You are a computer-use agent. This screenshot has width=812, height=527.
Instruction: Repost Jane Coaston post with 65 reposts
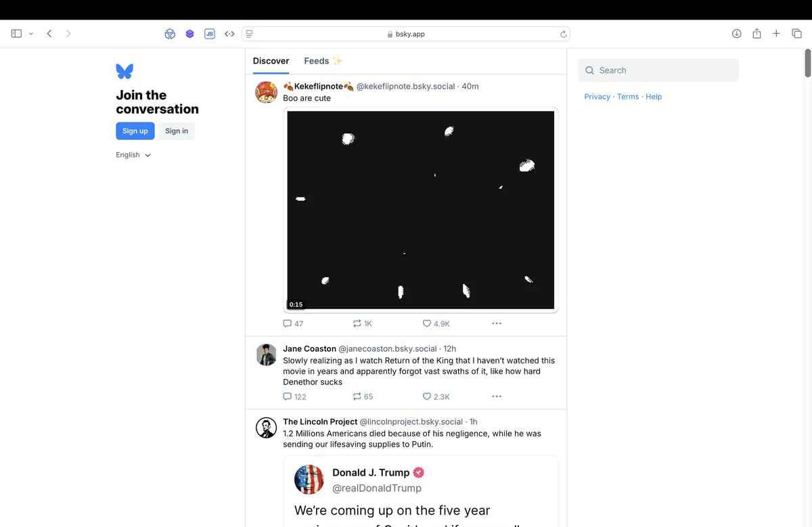363,396
